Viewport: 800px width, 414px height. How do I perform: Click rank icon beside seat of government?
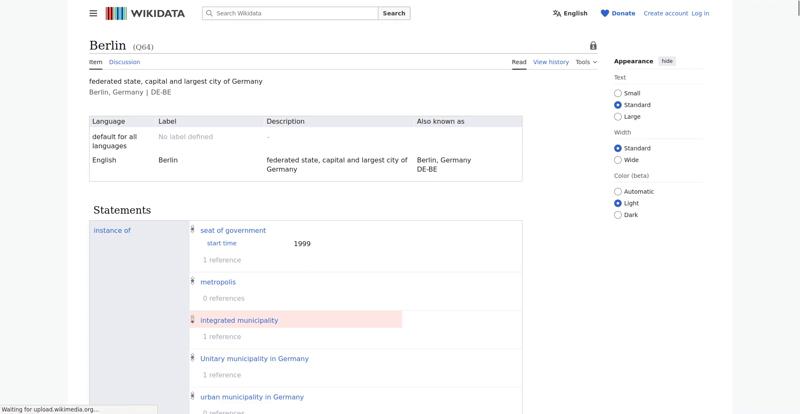192,230
